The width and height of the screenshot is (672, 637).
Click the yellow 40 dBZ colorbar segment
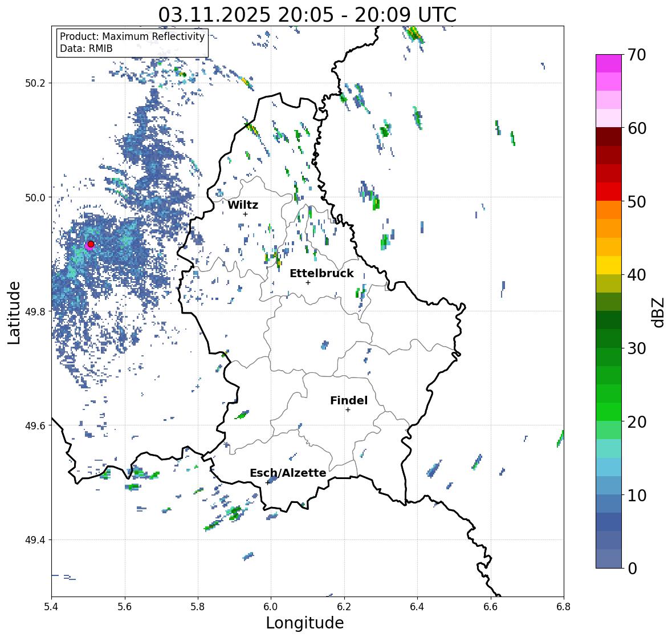point(609,265)
